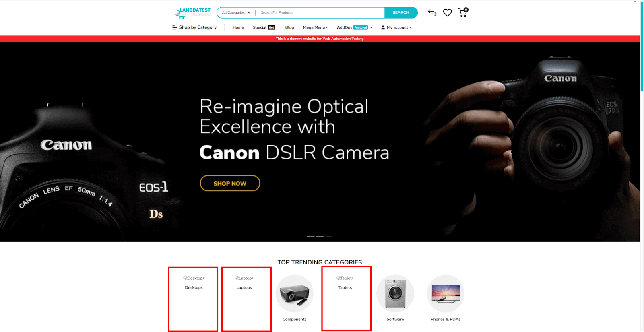
Task: Expand the AddOns Featured dropdown
Action: point(355,27)
